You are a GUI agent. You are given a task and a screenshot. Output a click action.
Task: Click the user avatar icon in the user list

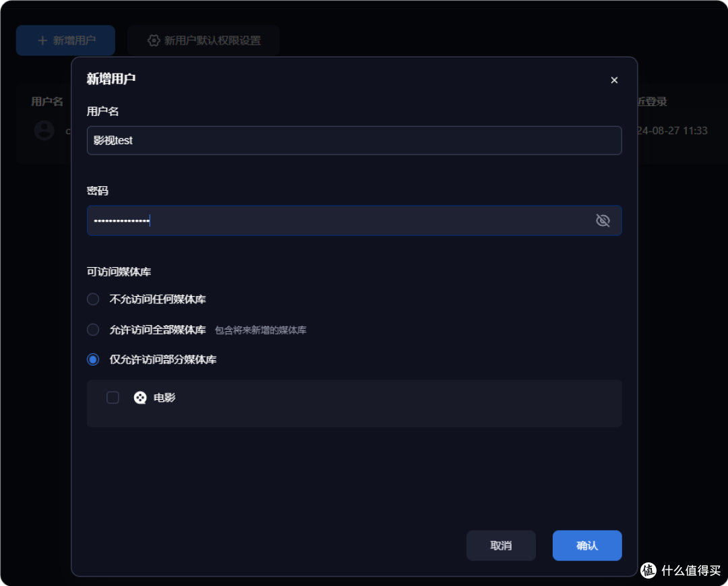click(x=44, y=130)
